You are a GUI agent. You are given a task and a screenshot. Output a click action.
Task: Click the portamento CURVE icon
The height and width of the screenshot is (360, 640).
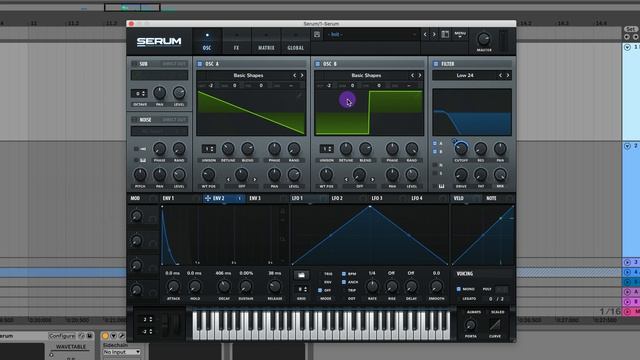pos(495,325)
